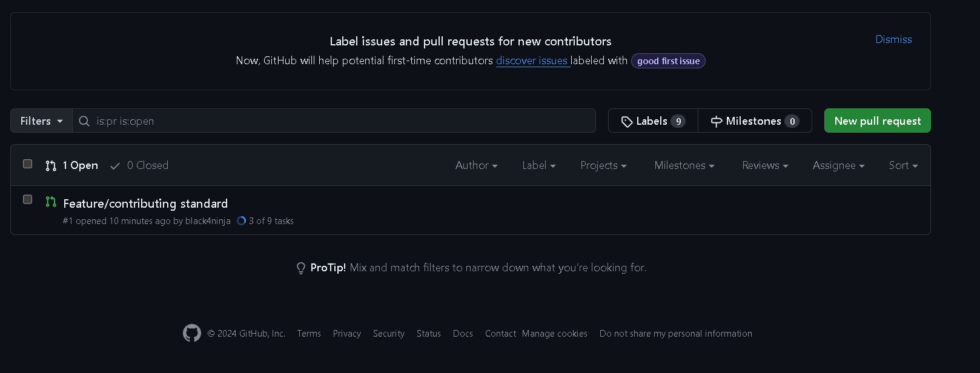980x373 pixels.
Task: Click the lightbulb ProTip icon
Action: coord(300,268)
